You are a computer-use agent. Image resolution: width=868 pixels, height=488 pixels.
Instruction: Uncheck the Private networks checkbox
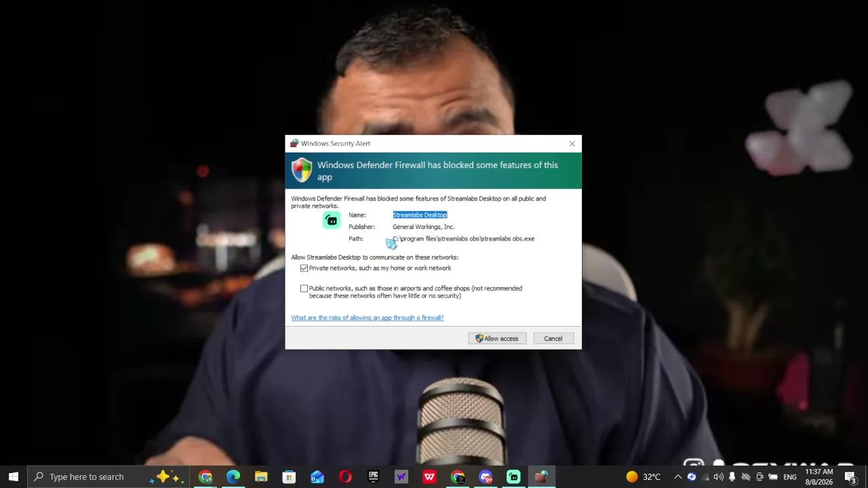point(304,268)
